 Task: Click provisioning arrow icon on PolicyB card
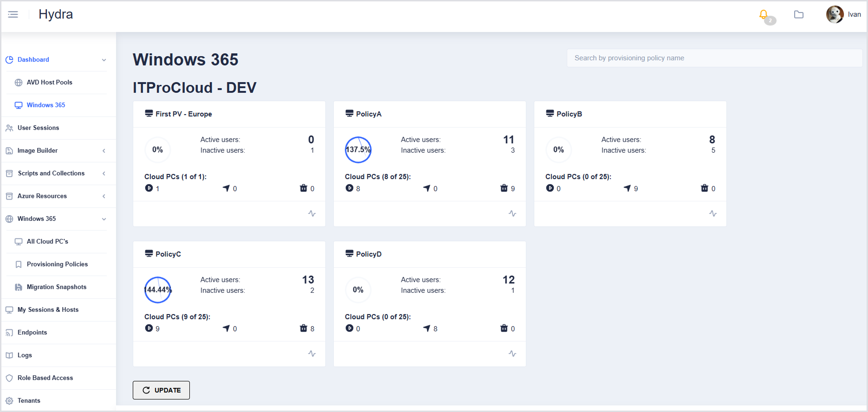627,188
